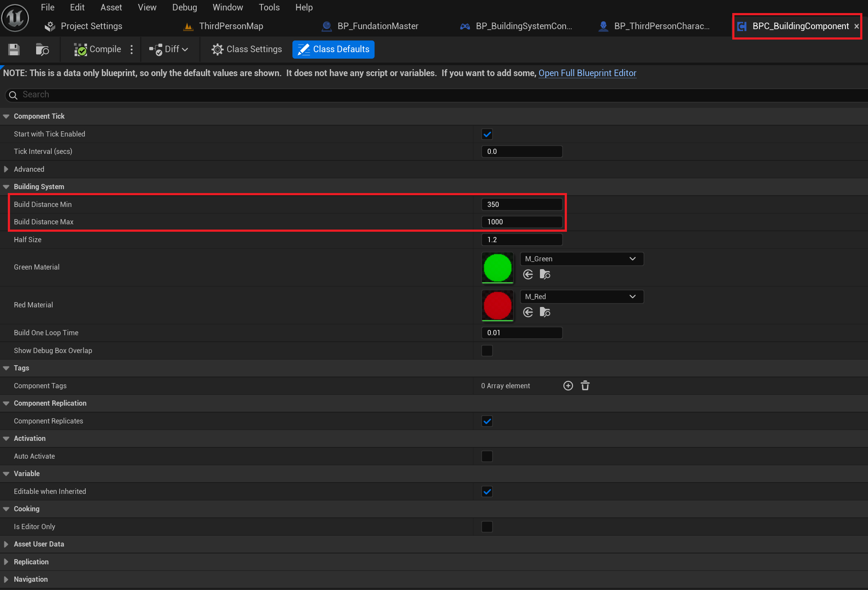The image size is (868, 590).
Task: Disable Start with Tick Enabled checkbox
Action: point(487,134)
